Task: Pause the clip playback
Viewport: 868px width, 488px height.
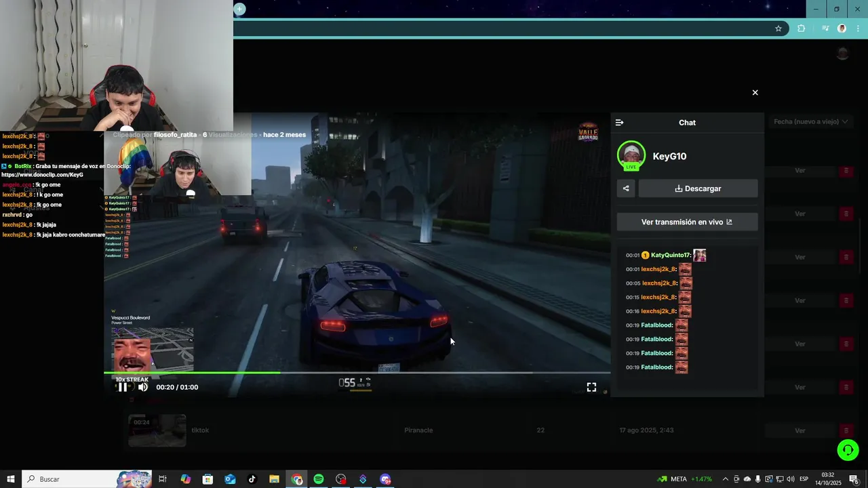Action: tap(123, 387)
